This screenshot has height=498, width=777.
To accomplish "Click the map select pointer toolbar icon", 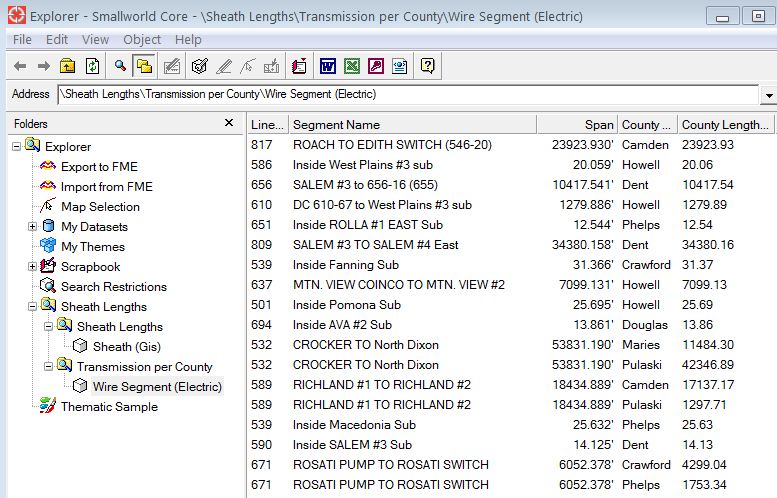I will 248,66.
